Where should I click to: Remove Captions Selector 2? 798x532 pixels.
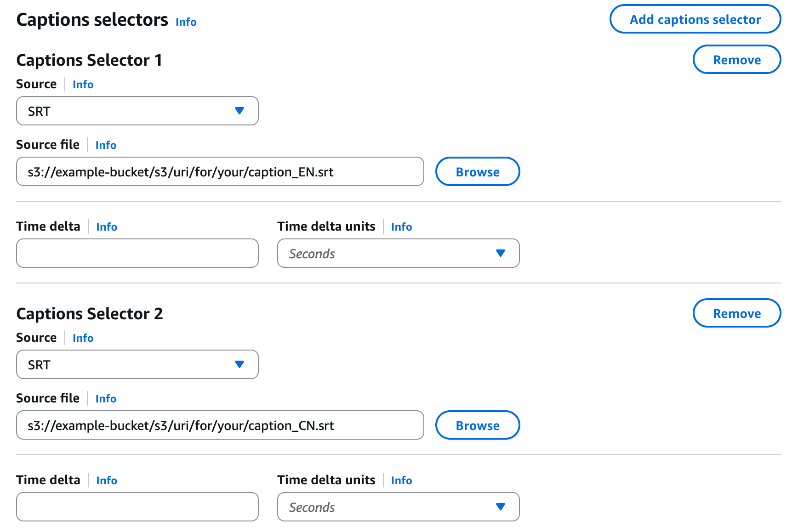[x=736, y=313]
